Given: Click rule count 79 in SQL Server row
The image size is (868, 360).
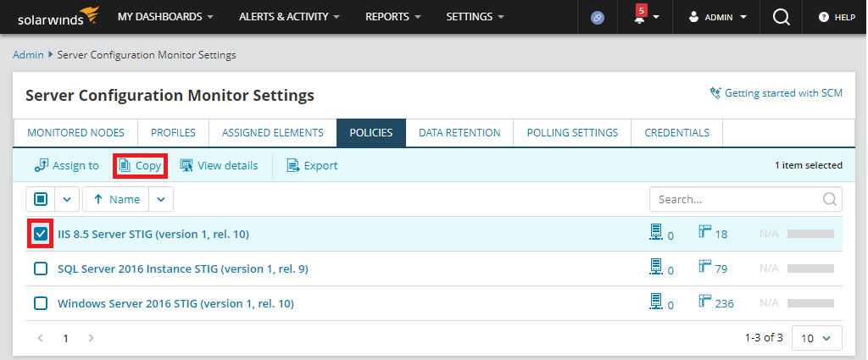Looking at the screenshot, I should pyautogui.click(x=721, y=269).
